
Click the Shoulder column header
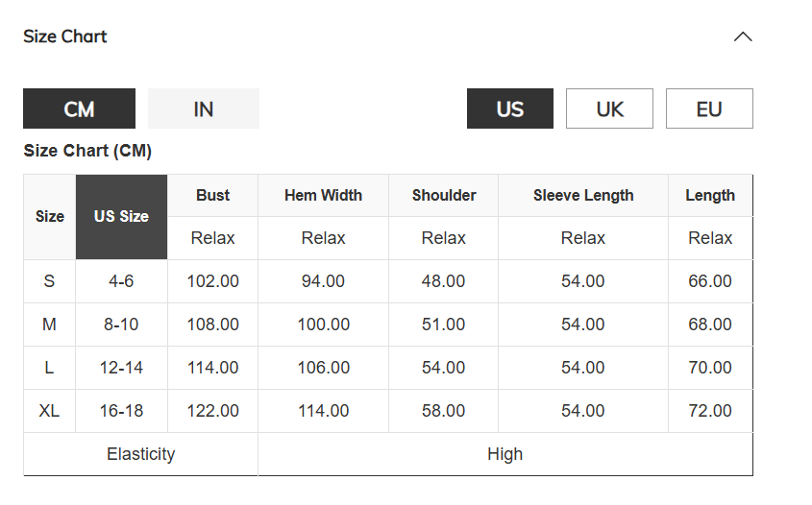pyautogui.click(x=444, y=196)
